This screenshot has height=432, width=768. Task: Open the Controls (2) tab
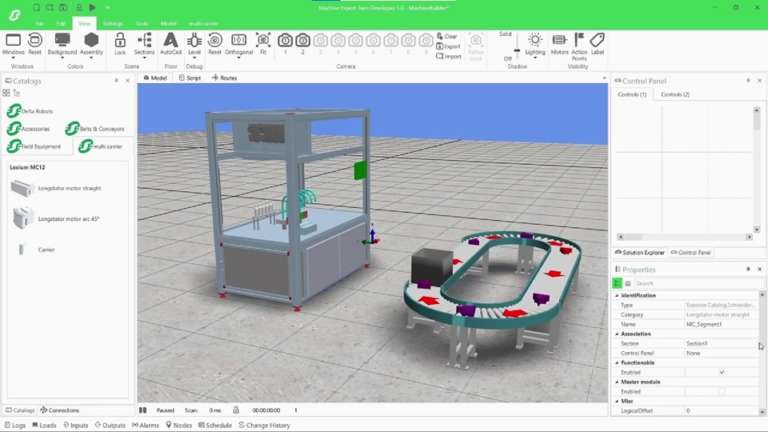pos(675,94)
